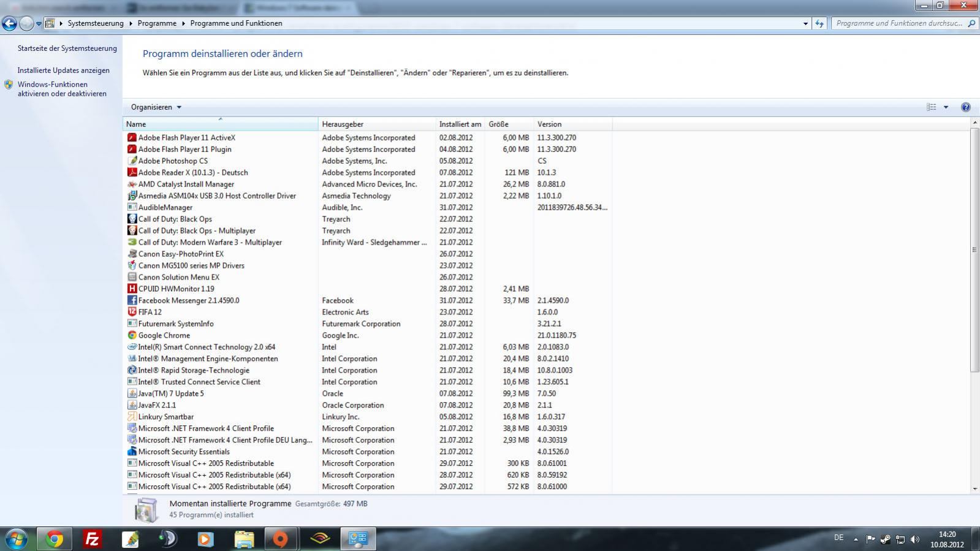Screen dimensions: 980x551
Task: Show hidden tray icons arrow
Action: [x=856, y=539]
